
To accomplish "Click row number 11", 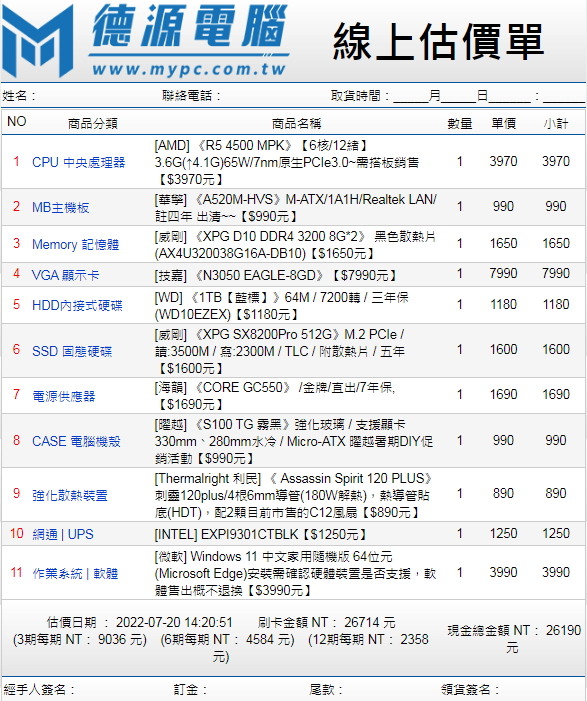I will pyautogui.click(x=17, y=572).
